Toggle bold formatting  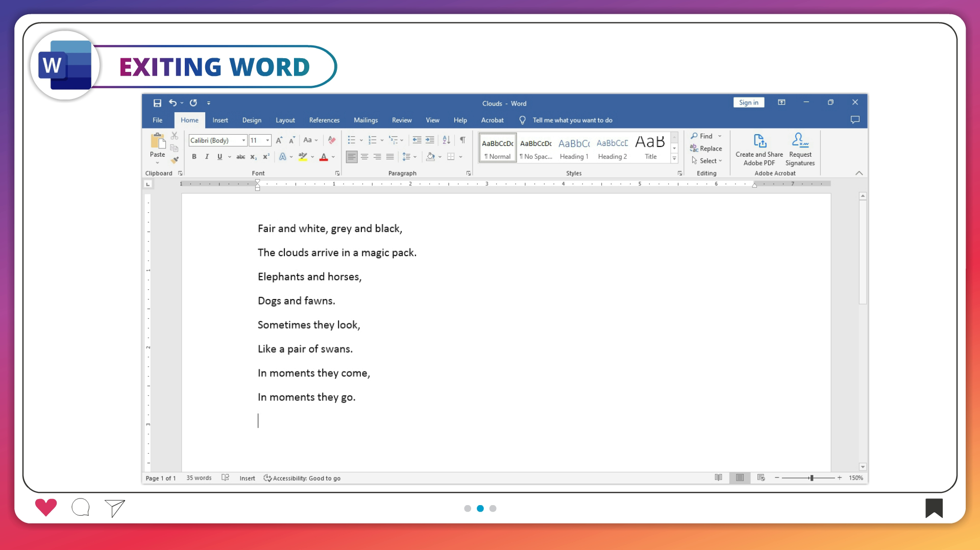coord(194,157)
